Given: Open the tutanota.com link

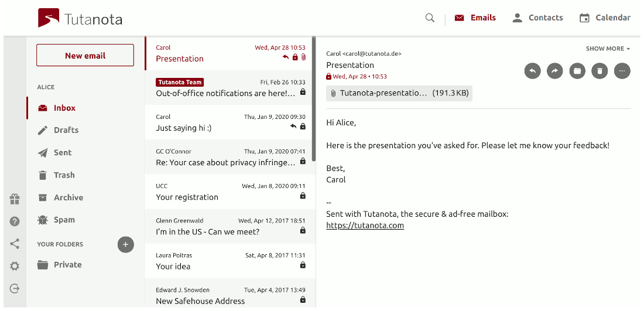Looking at the screenshot, I should 365,225.
